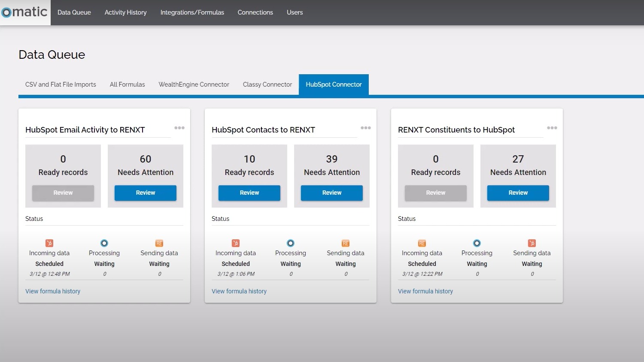
Task: Open Activity History from the navigation bar
Action: click(x=125, y=12)
